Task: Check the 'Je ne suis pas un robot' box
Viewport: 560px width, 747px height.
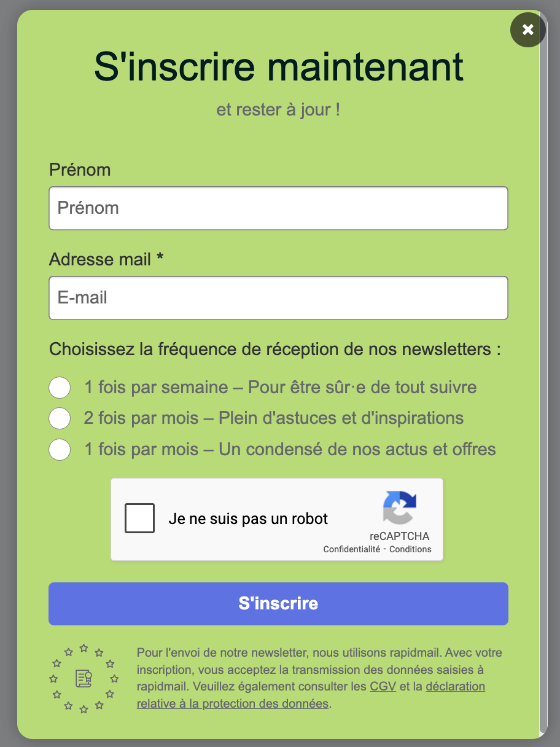Action: point(140,518)
